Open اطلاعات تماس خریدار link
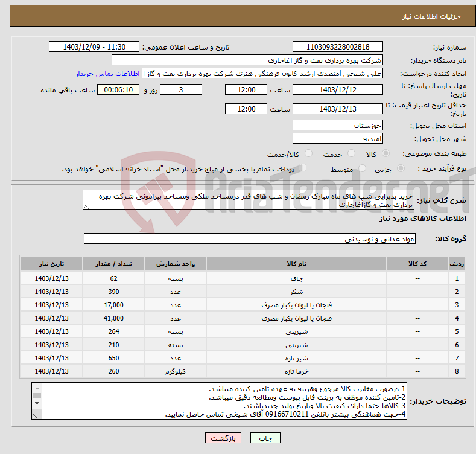 (107, 74)
